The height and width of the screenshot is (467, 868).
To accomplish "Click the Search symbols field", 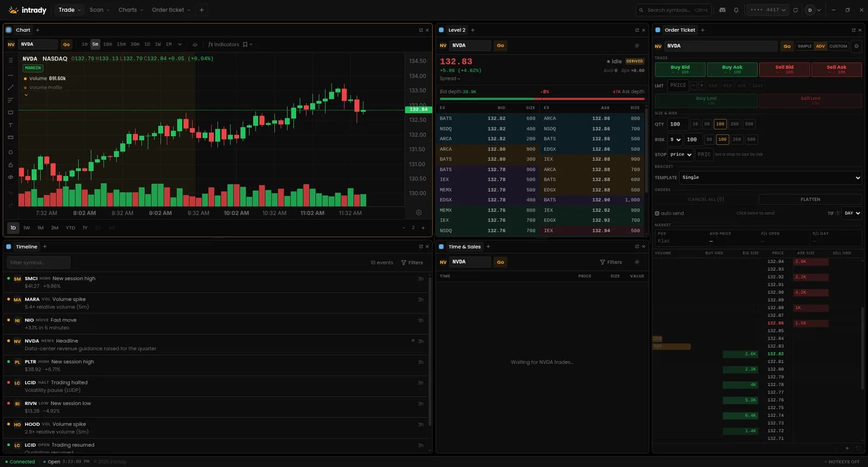I will pyautogui.click(x=673, y=10).
